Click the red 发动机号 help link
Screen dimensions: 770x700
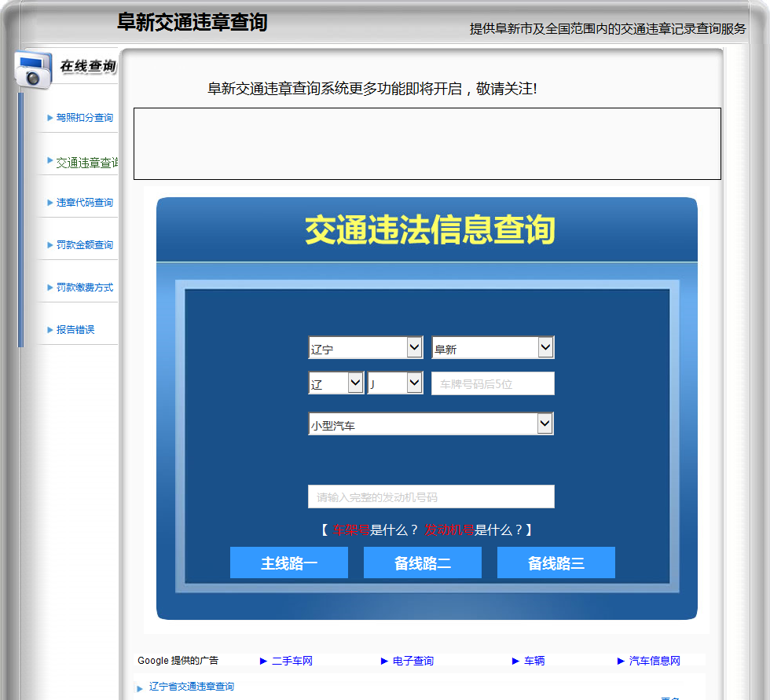point(449,530)
